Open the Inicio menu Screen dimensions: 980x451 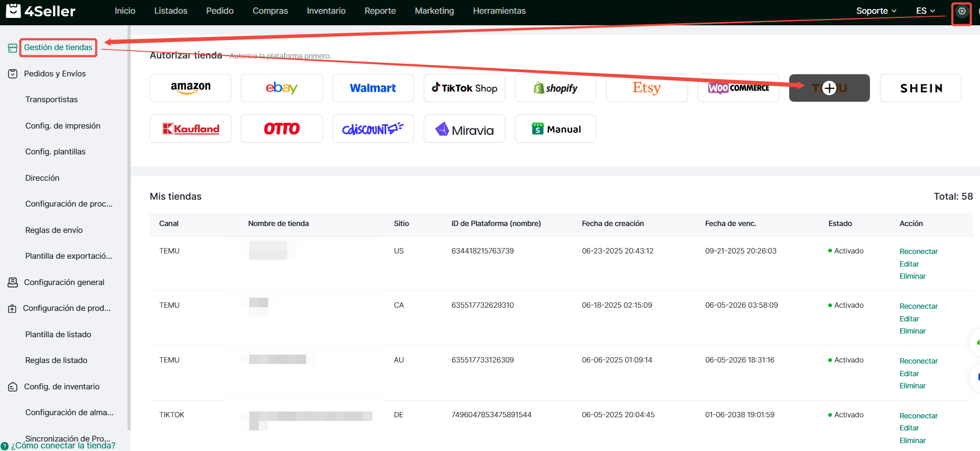tap(125, 11)
